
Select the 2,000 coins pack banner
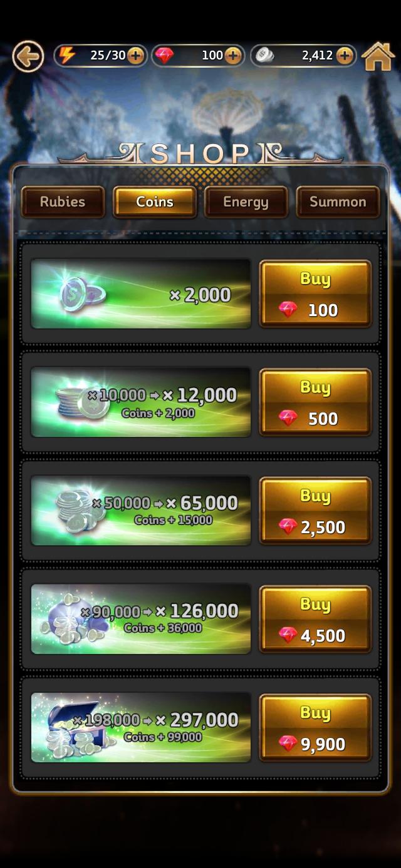coord(141,294)
